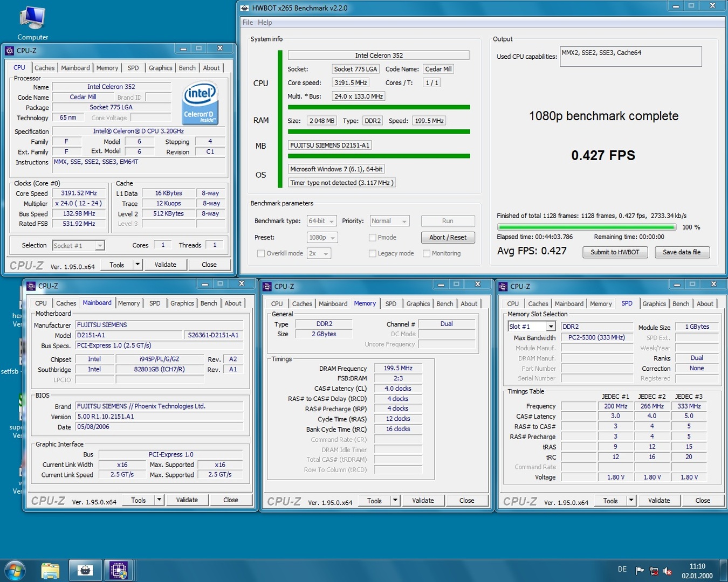Click the multiplier value x 24.0 ( 12 - 24 )

[79, 204]
